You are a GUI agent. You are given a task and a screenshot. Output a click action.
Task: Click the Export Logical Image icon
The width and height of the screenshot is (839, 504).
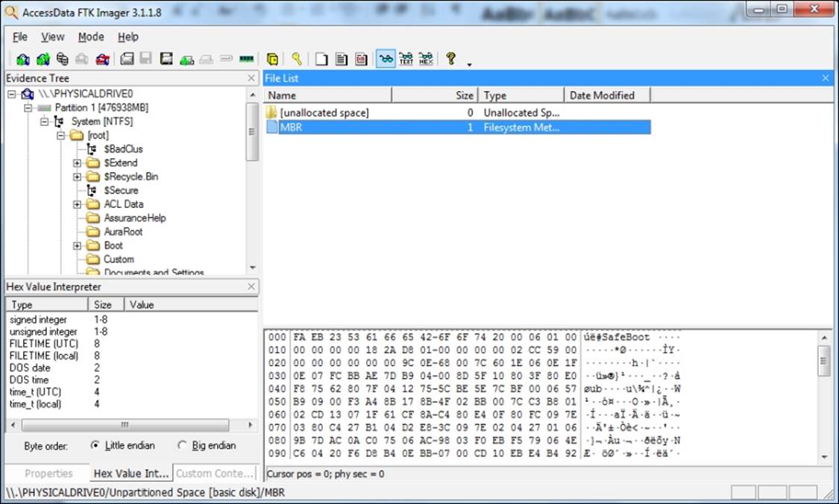coord(166,58)
